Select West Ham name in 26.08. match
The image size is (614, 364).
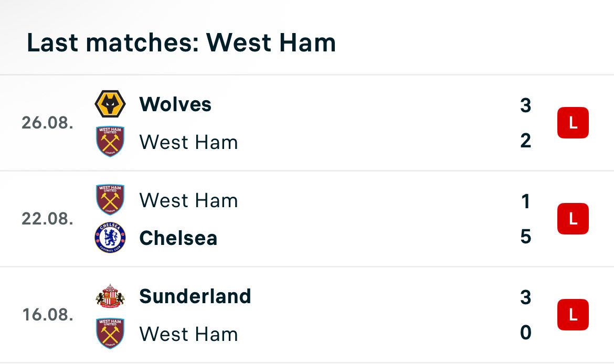click(x=189, y=142)
